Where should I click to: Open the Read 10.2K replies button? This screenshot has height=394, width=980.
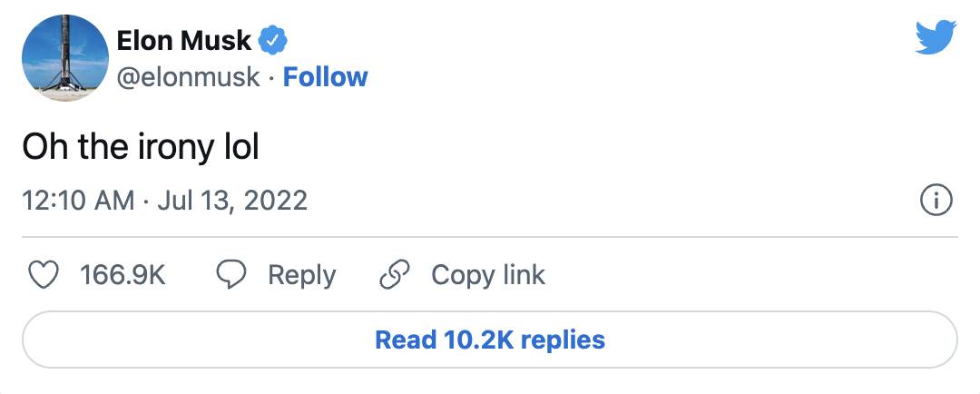click(x=490, y=340)
